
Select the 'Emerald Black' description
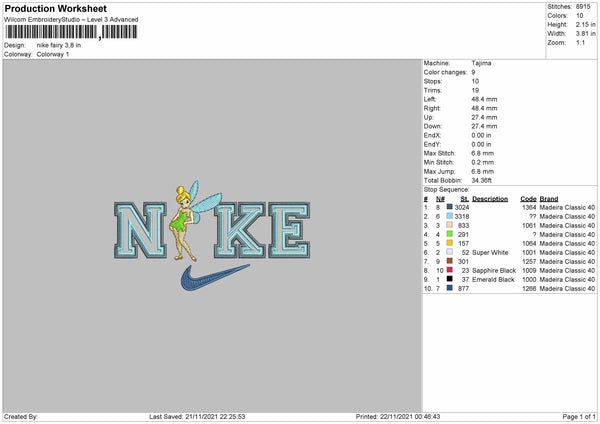(x=493, y=279)
